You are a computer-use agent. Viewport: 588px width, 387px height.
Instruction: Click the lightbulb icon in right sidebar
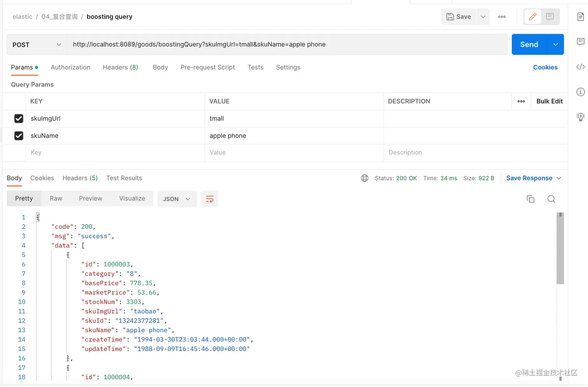(x=580, y=117)
